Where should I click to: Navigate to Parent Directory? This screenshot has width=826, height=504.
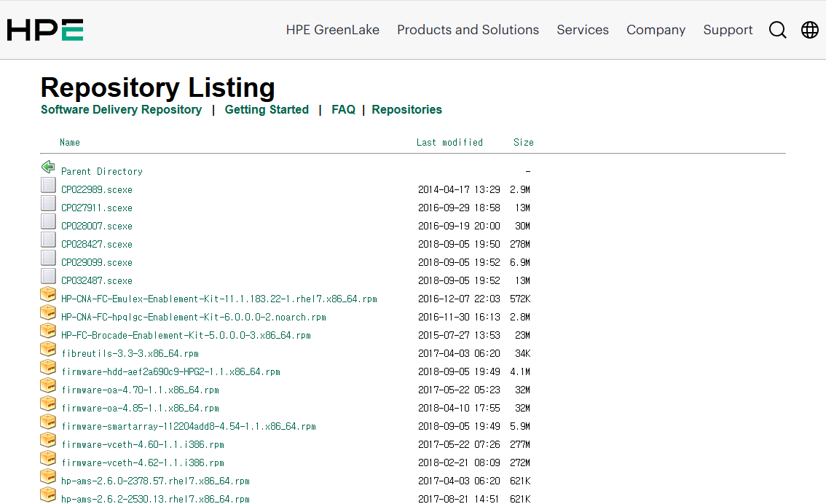click(x=102, y=172)
